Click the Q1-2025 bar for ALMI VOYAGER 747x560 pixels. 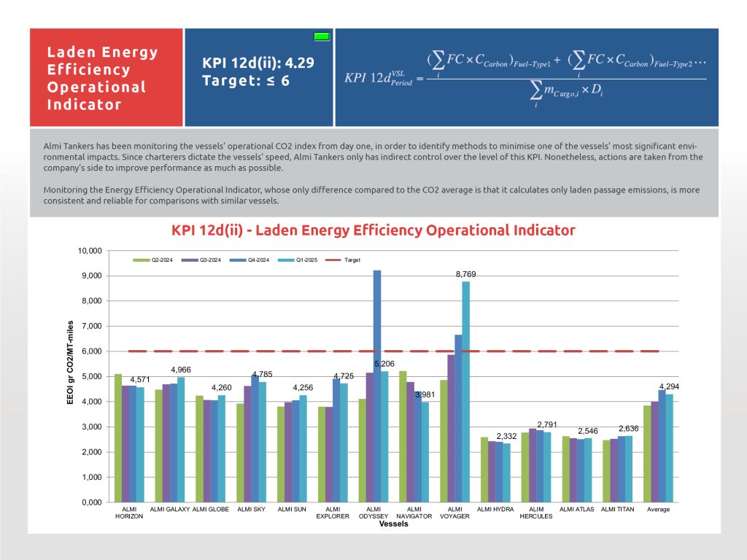(466, 392)
